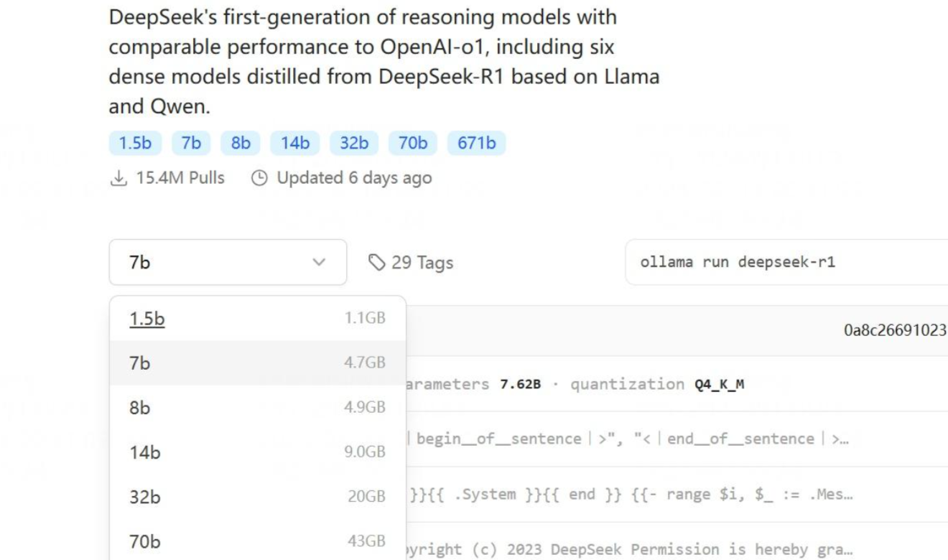Select the 8b tag badge
The width and height of the screenshot is (948, 560).
[x=241, y=143]
